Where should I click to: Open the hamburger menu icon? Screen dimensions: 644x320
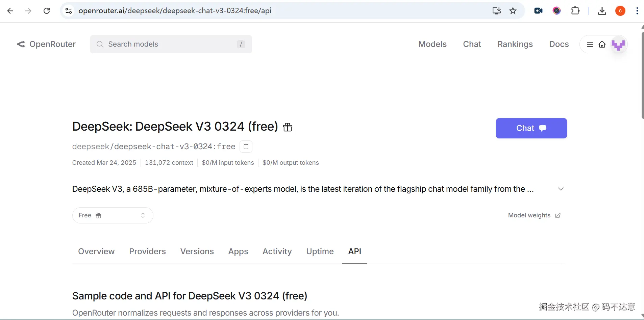pos(590,44)
